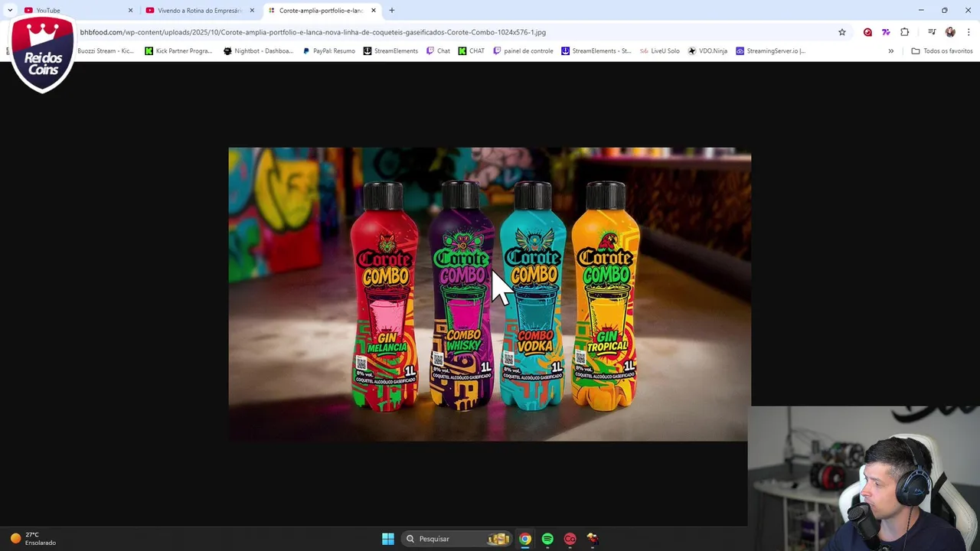Open the Windows Start menu
Viewport: 980px width, 551px height.
(388, 539)
